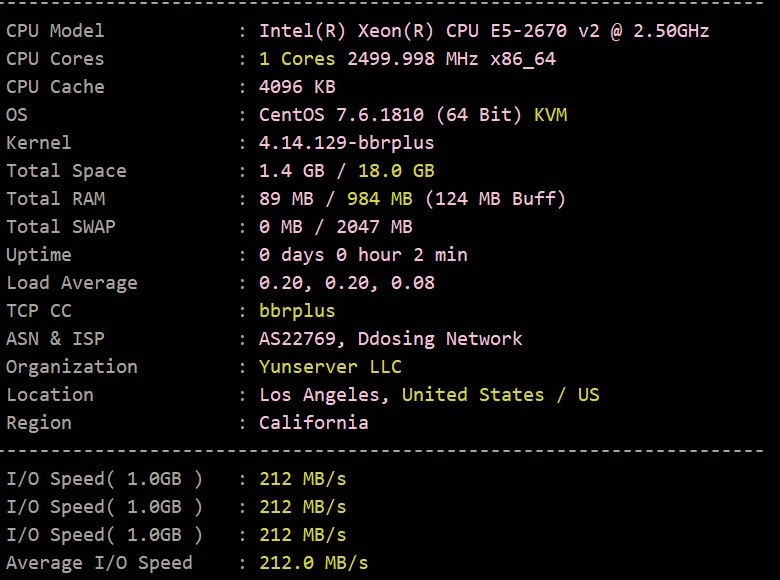780x580 pixels.
Task: Click the '0 MB / 2047 MB' swap value
Action: pos(336,227)
